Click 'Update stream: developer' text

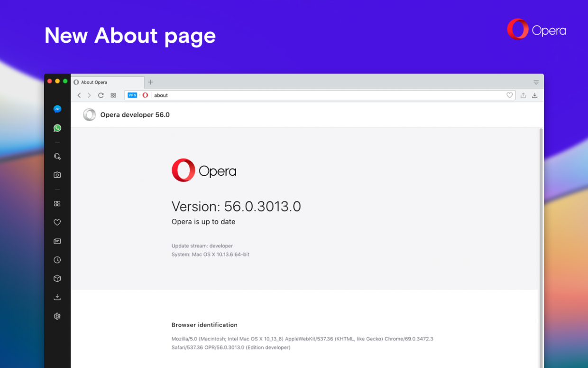point(202,246)
